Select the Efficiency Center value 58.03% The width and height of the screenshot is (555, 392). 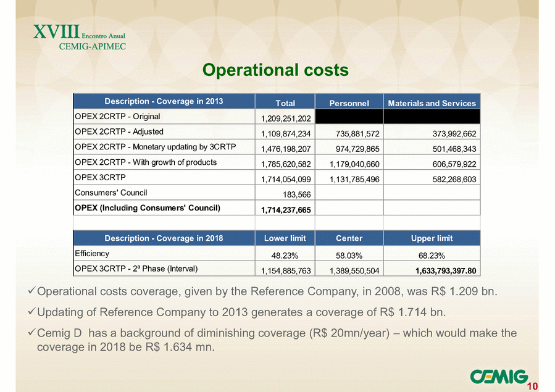[349, 255]
